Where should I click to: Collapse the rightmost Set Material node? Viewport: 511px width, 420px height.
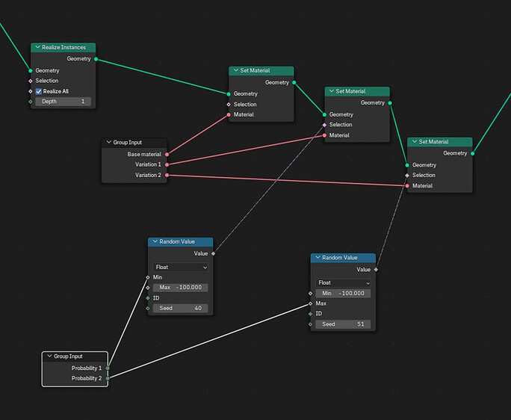(x=415, y=141)
